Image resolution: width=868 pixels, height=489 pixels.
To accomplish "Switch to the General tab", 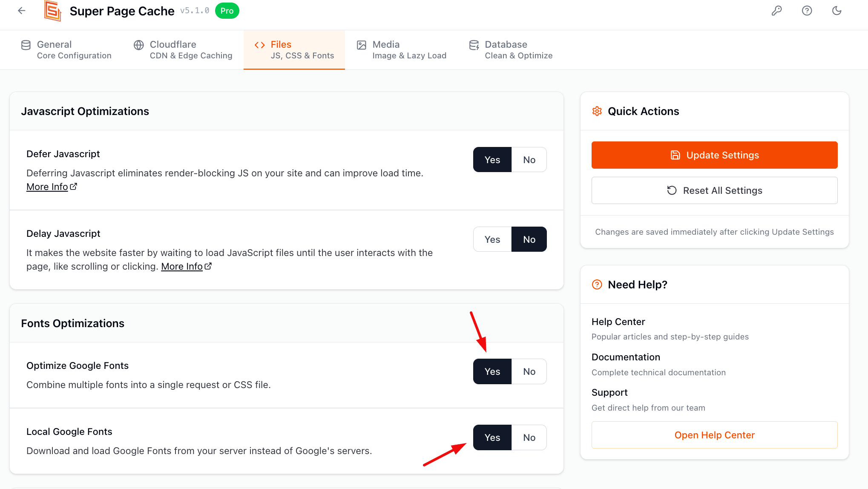I will (66, 50).
